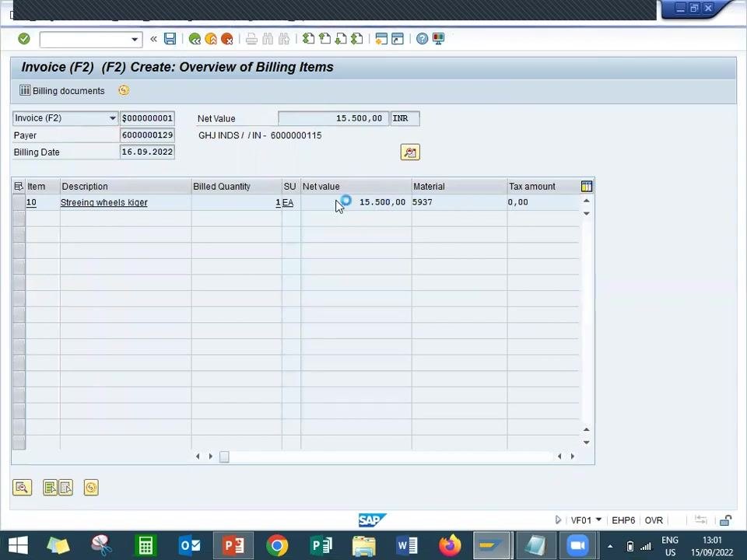The width and height of the screenshot is (747, 560).
Task: Click the green Enter checkmark icon
Action: 24,39
